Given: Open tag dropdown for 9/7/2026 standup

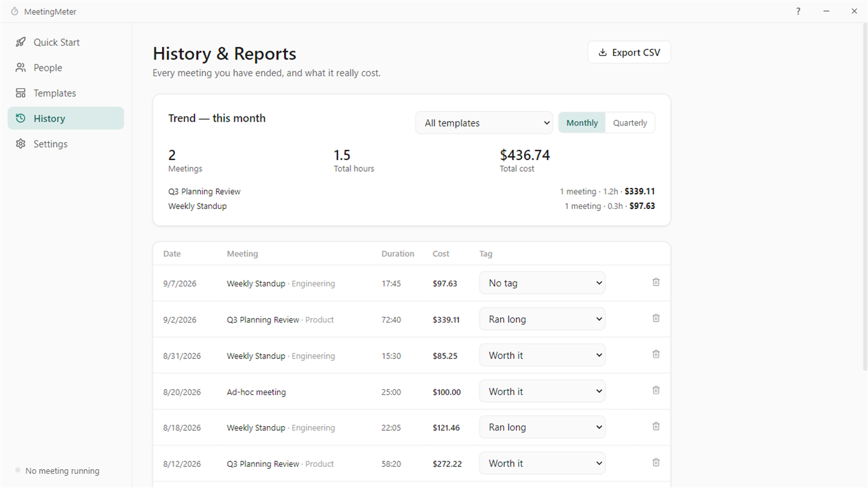Looking at the screenshot, I should coord(542,283).
